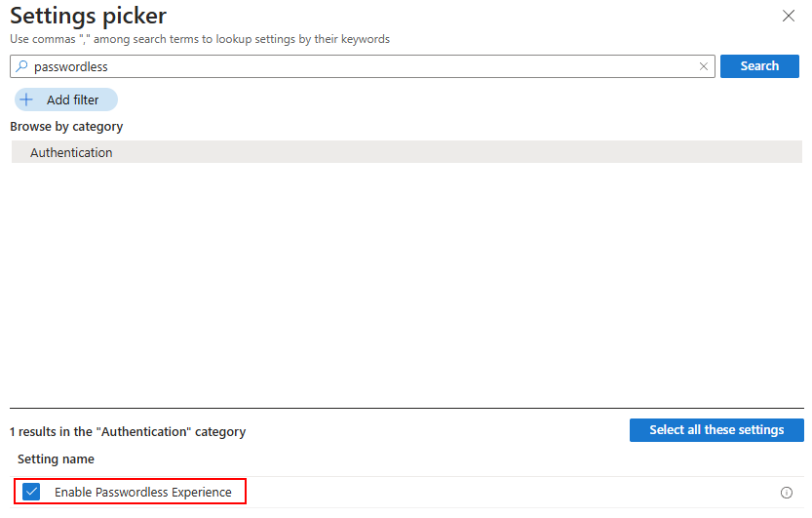The image size is (812, 518).
Task: Click the results in Authentication category text
Action: click(x=128, y=432)
